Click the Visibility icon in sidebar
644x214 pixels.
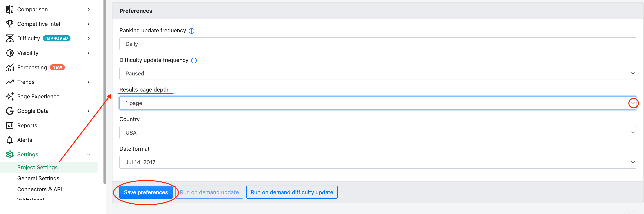click(x=10, y=53)
